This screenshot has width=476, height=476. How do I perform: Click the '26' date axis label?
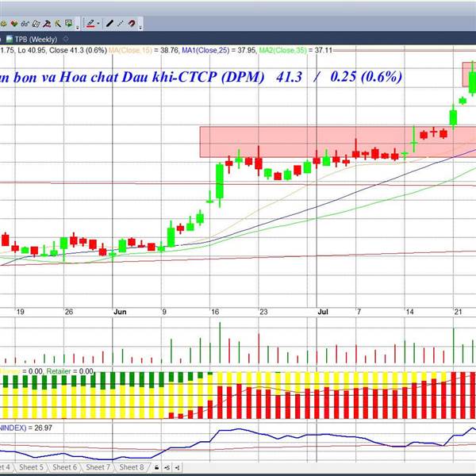click(x=69, y=312)
